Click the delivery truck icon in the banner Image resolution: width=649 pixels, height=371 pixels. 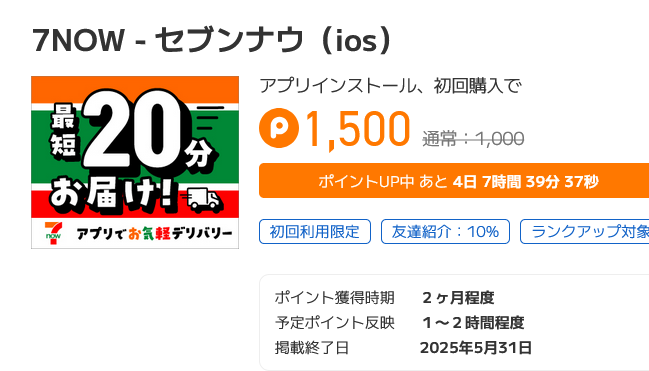pyautogui.click(x=202, y=200)
